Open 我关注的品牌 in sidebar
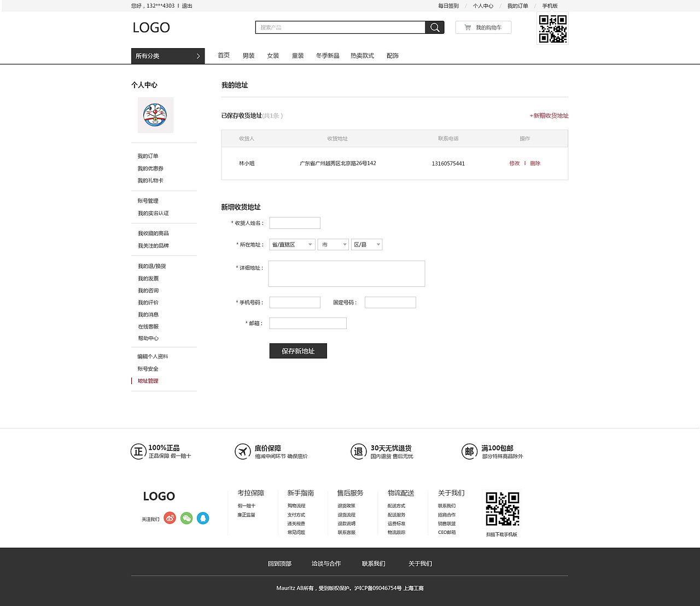Image resolution: width=700 pixels, height=606 pixels. coord(153,246)
